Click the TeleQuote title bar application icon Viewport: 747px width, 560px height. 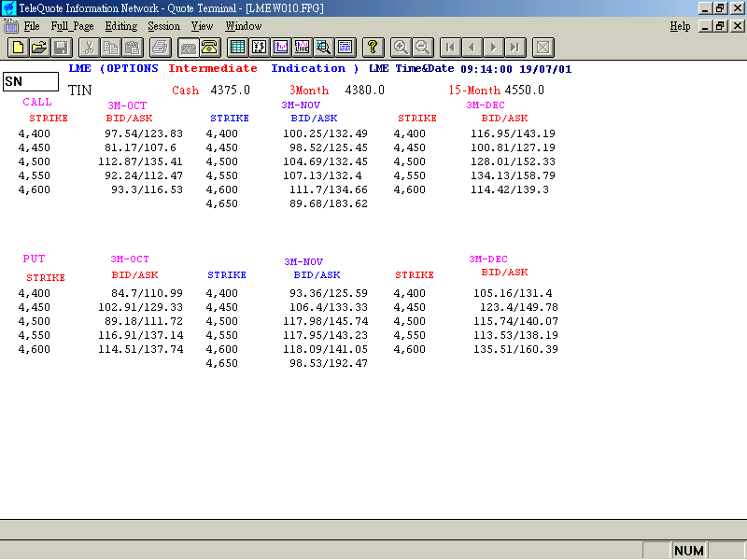[8, 8]
